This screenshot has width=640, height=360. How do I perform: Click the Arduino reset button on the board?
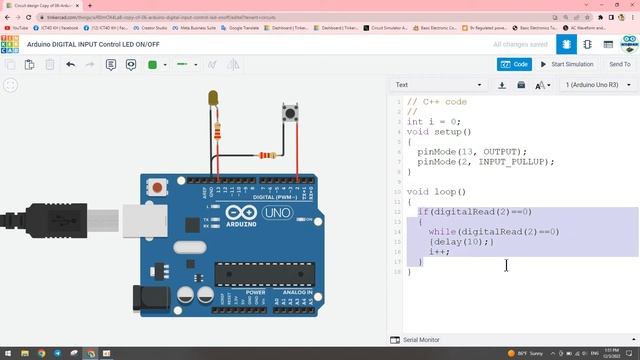pos(157,187)
